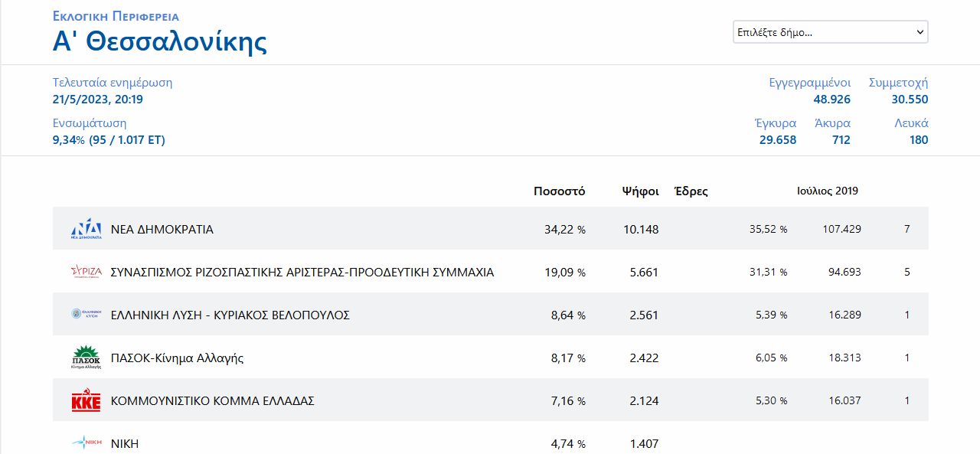Click the 5,39 % 2019 percentage
The width and height of the screenshot is (980, 454).
pos(771,315)
